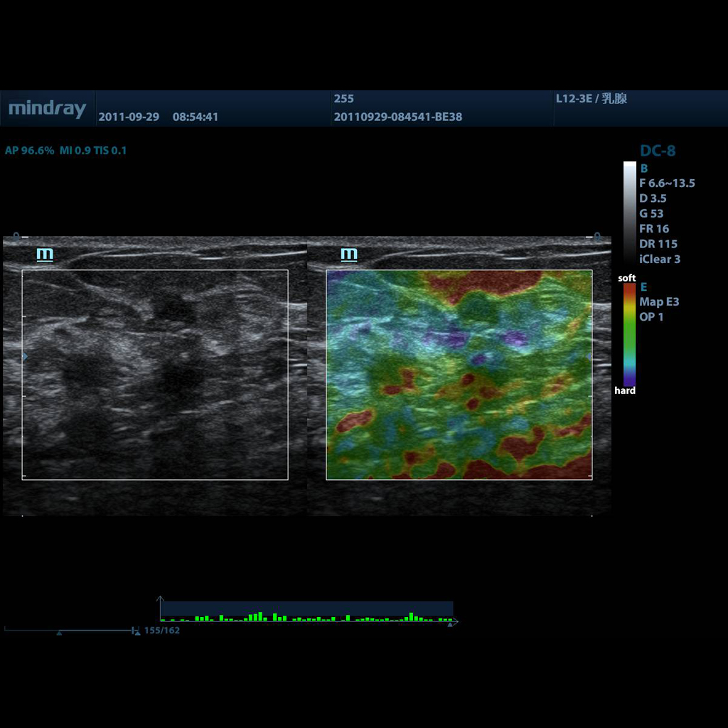Open the frame rate FR 16 setting
The width and height of the screenshot is (728, 728).
pos(653,228)
